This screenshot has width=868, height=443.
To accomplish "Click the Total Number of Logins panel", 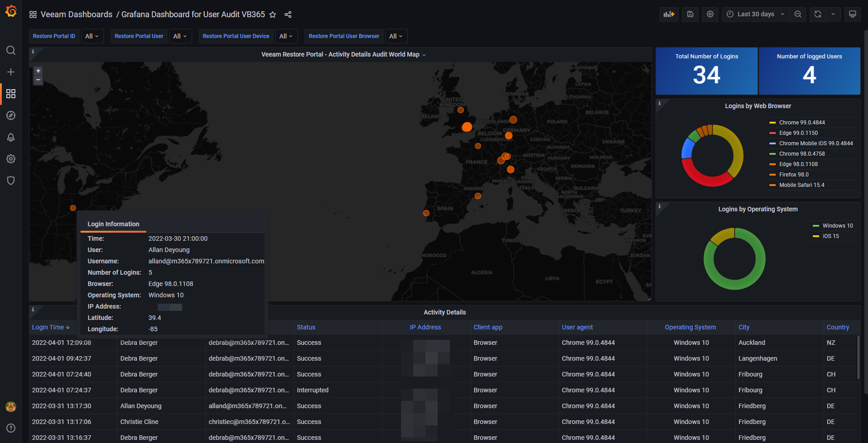I will tap(707, 71).
